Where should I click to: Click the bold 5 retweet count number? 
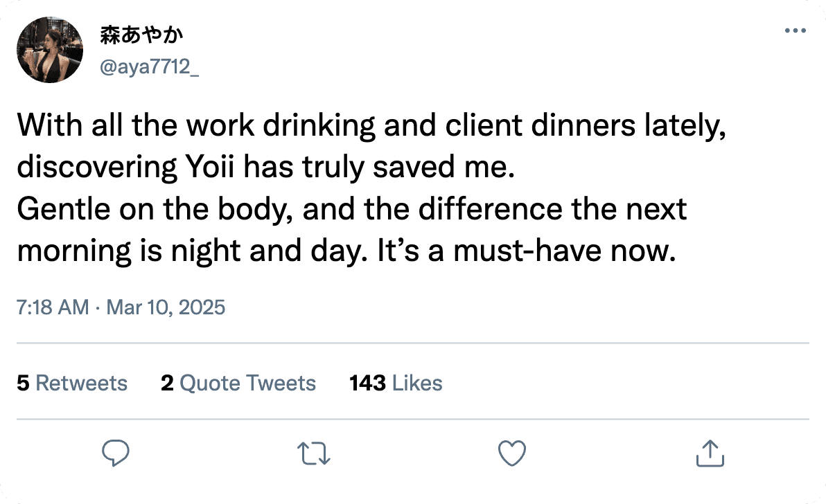click(x=23, y=383)
